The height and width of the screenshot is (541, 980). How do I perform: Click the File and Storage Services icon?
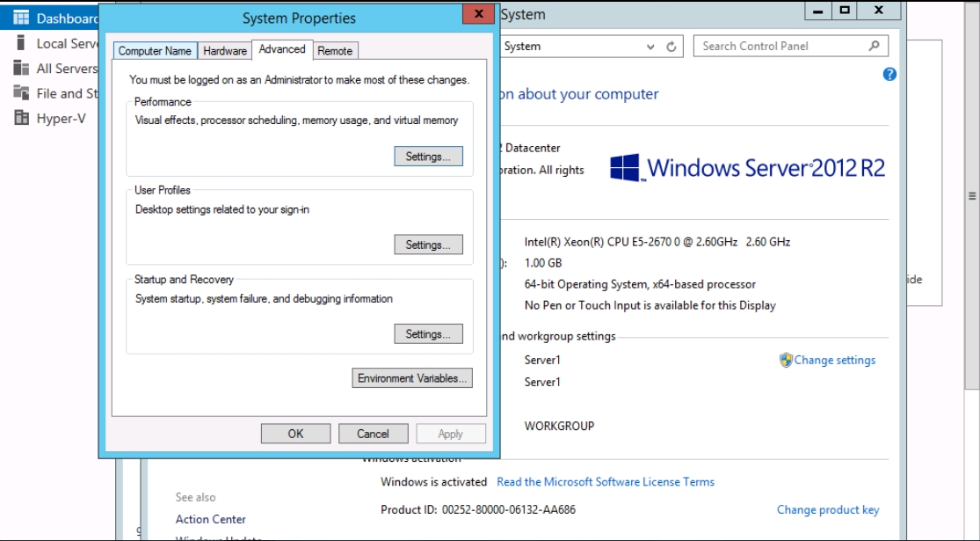tap(21, 93)
